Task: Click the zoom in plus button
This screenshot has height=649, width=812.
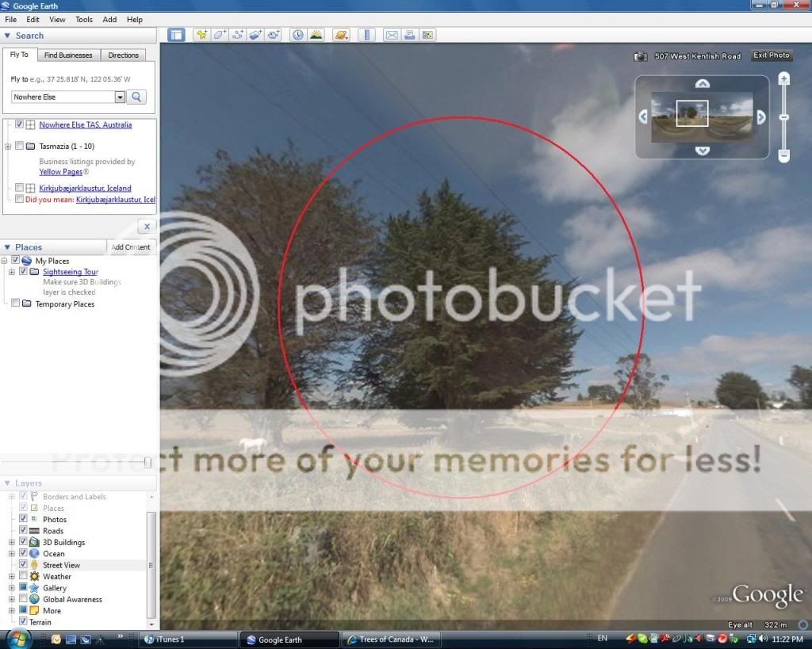Action: pyautogui.click(x=784, y=78)
